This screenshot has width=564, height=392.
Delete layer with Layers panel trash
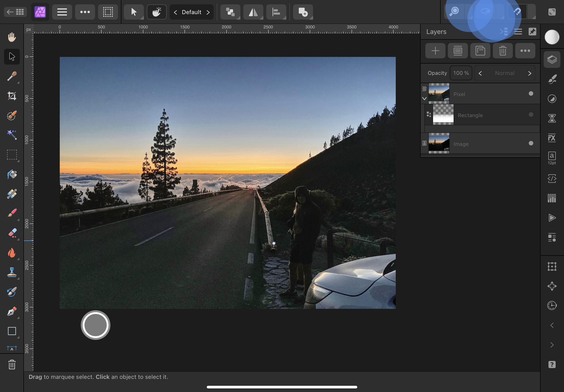503,51
